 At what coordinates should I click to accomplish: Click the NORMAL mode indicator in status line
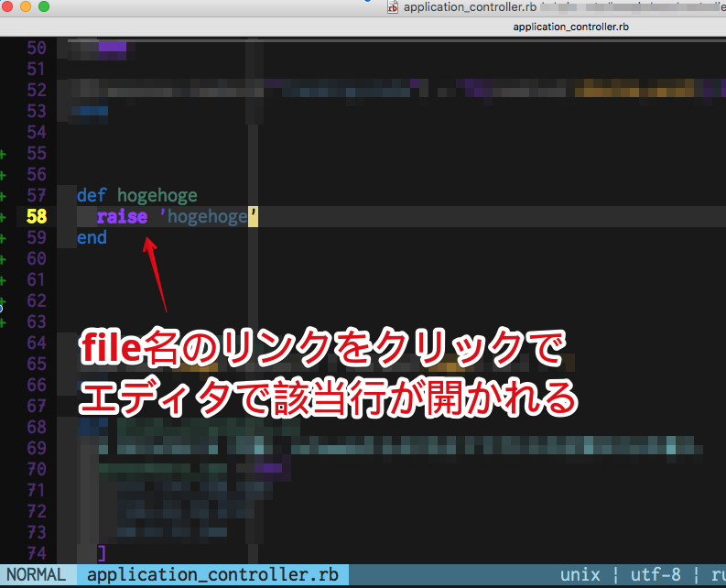pos(36,574)
